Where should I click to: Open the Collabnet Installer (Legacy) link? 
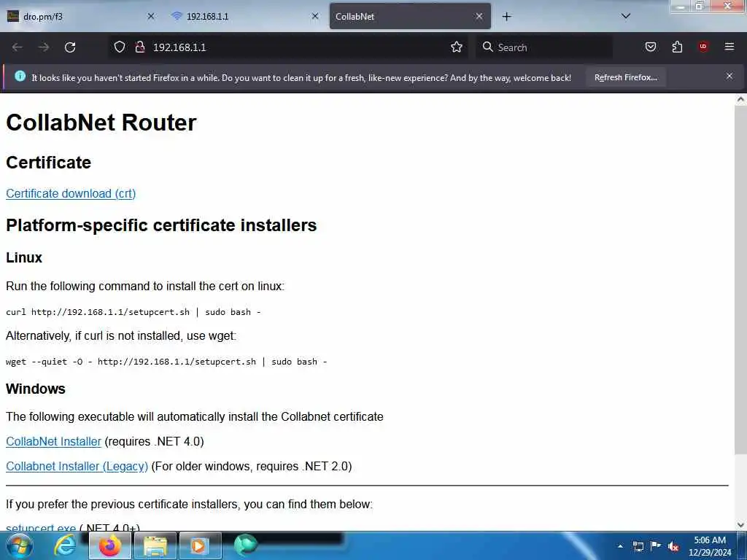(x=77, y=466)
